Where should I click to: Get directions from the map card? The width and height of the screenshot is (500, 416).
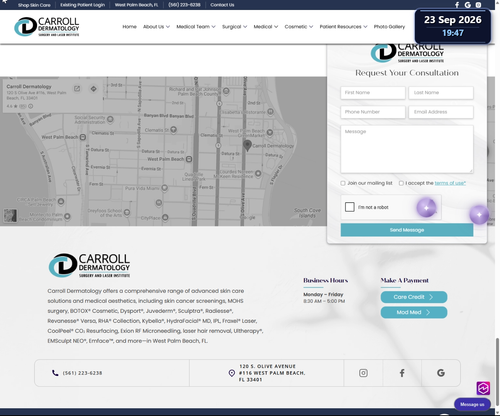pyautogui.click(x=94, y=89)
